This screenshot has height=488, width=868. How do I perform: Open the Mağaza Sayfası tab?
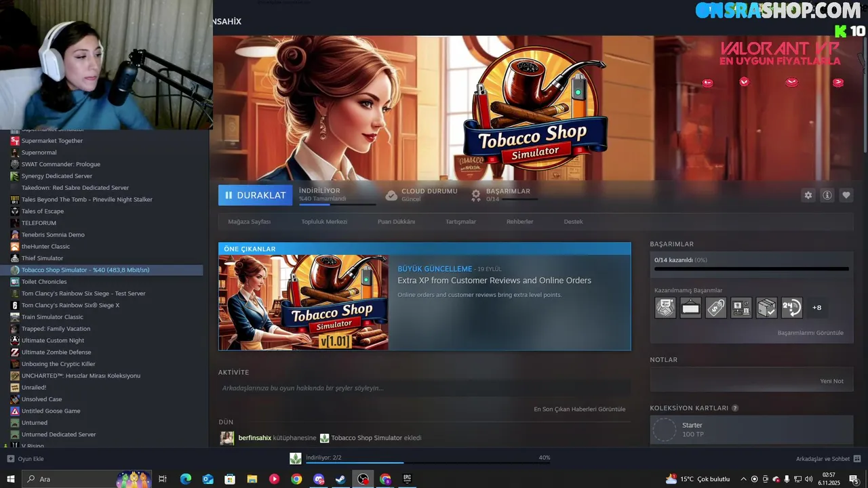249,222
